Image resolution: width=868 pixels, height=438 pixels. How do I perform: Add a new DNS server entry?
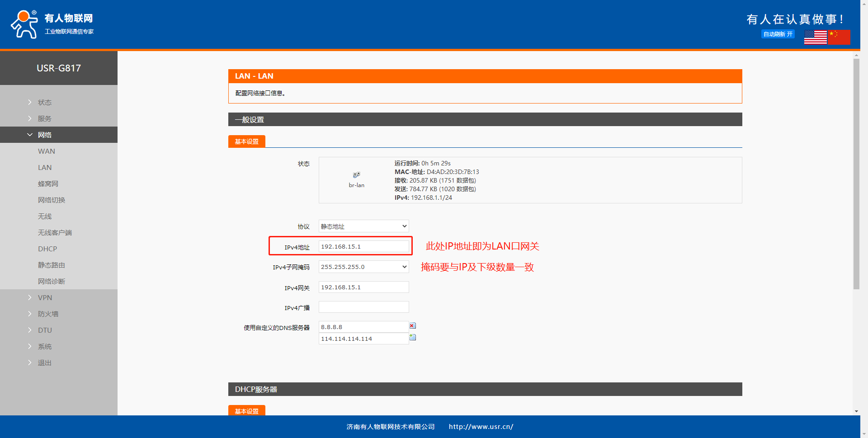412,338
